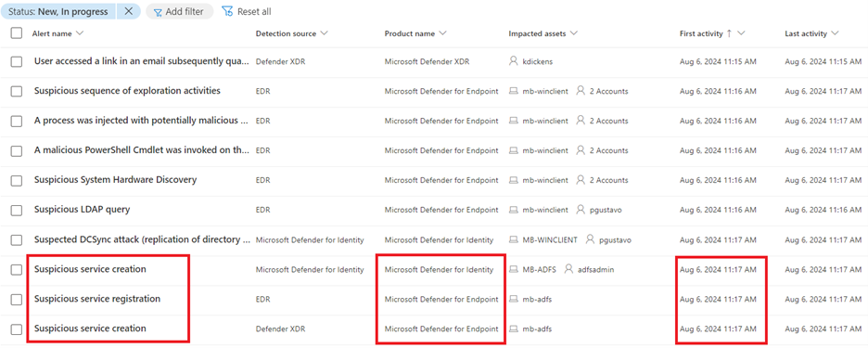Image resolution: width=868 pixels, height=348 pixels.
Task: Open the Alert name column dropdown
Action: click(79, 33)
